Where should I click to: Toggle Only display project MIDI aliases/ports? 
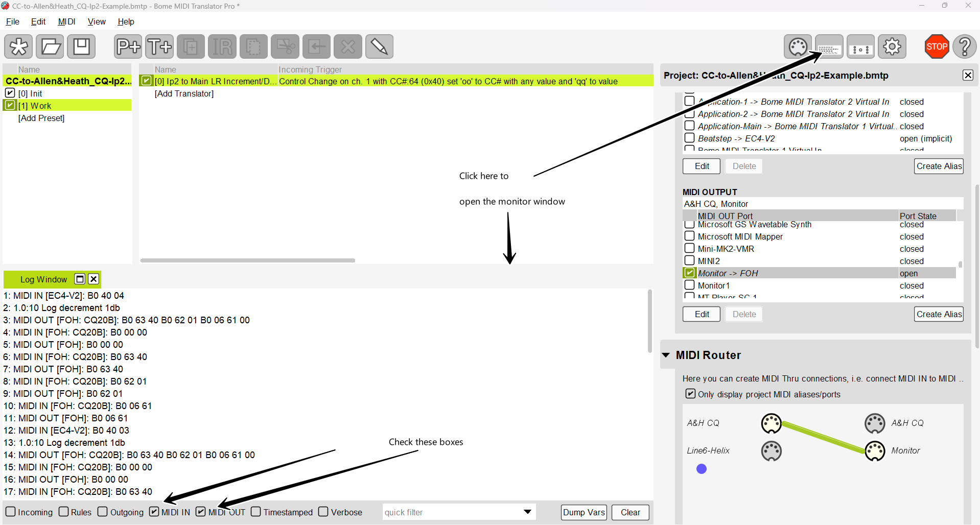coord(690,394)
